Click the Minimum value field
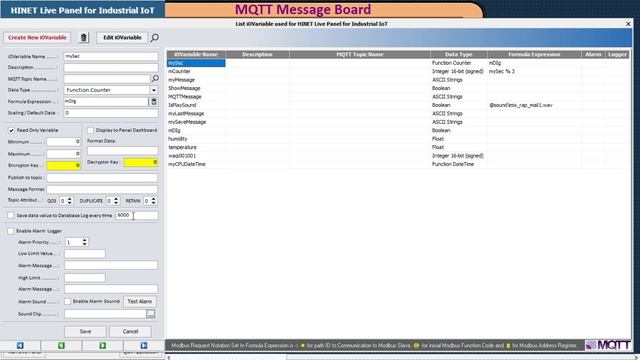Image resolution: width=640 pixels, height=360 pixels. click(x=63, y=142)
